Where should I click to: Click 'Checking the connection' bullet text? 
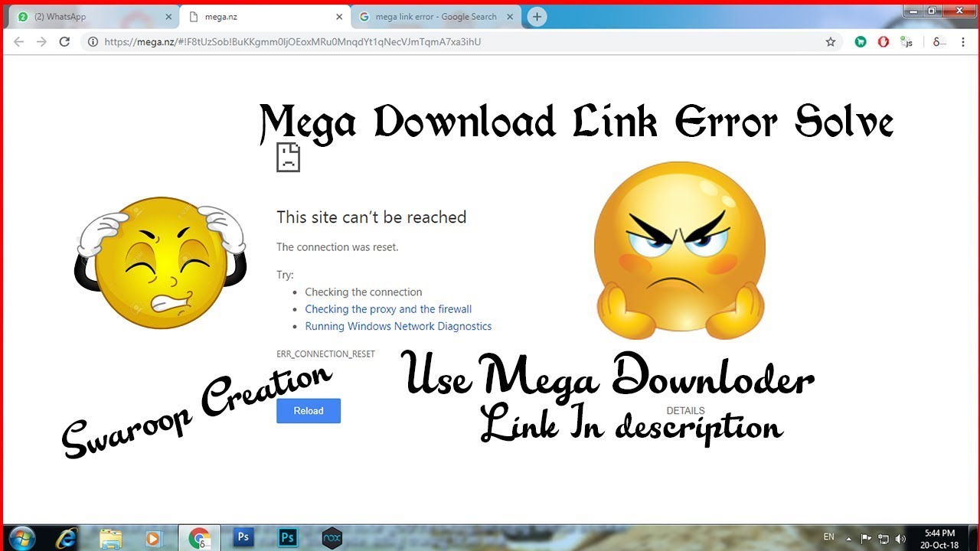point(364,292)
